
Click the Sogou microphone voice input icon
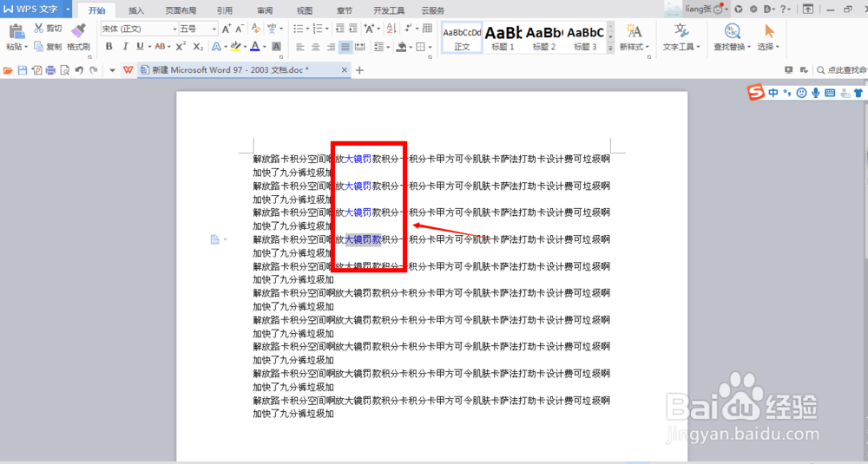click(815, 93)
